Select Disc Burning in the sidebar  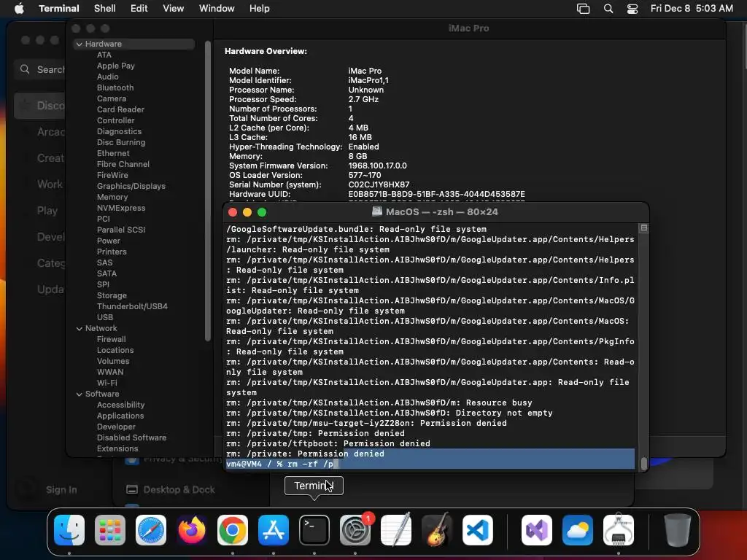pyautogui.click(x=121, y=142)
